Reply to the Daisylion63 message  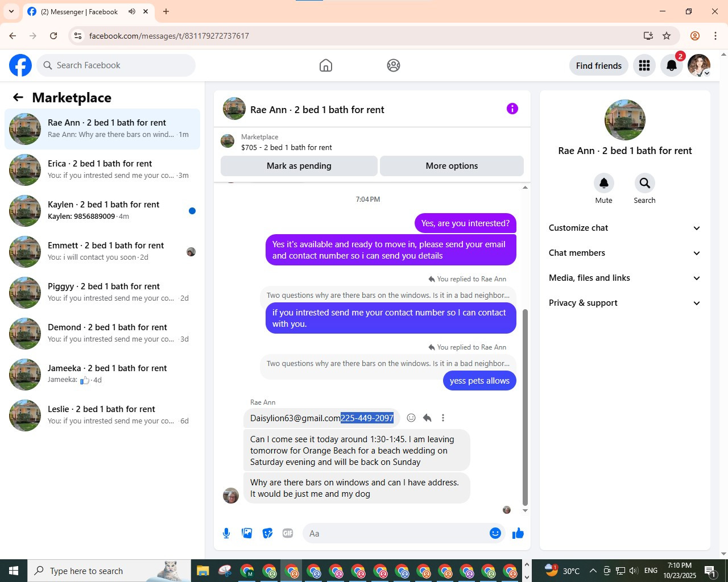pyautogui.click(x=427, y=418)
